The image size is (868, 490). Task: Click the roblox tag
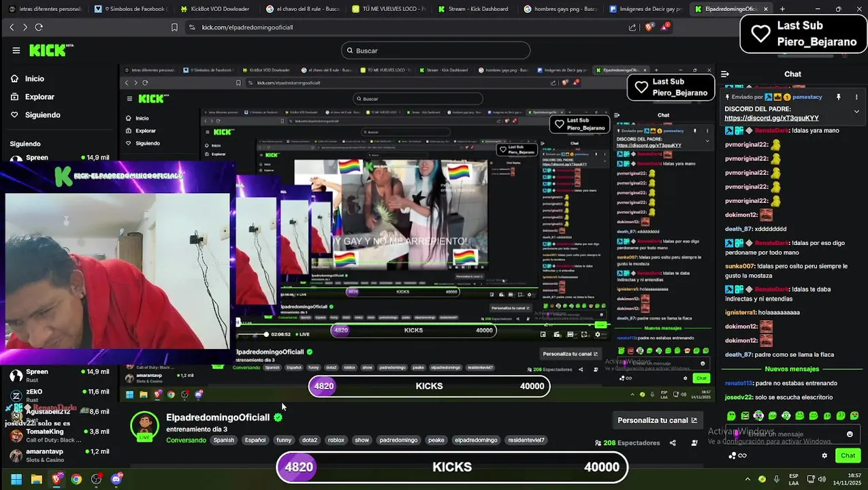tap(336, 440)
